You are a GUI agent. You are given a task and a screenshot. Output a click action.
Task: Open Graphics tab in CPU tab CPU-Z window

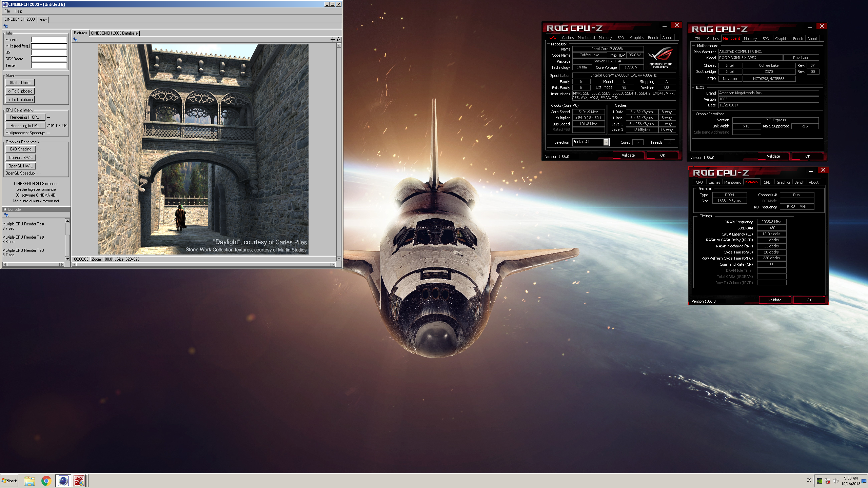click(x=637, y=38)
